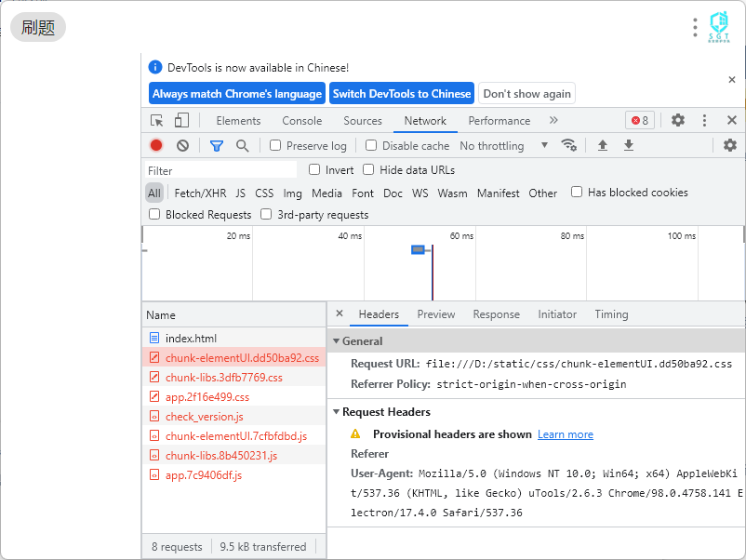Clear the network log
This screenshot has height=560, width=746.
[182, 146]
